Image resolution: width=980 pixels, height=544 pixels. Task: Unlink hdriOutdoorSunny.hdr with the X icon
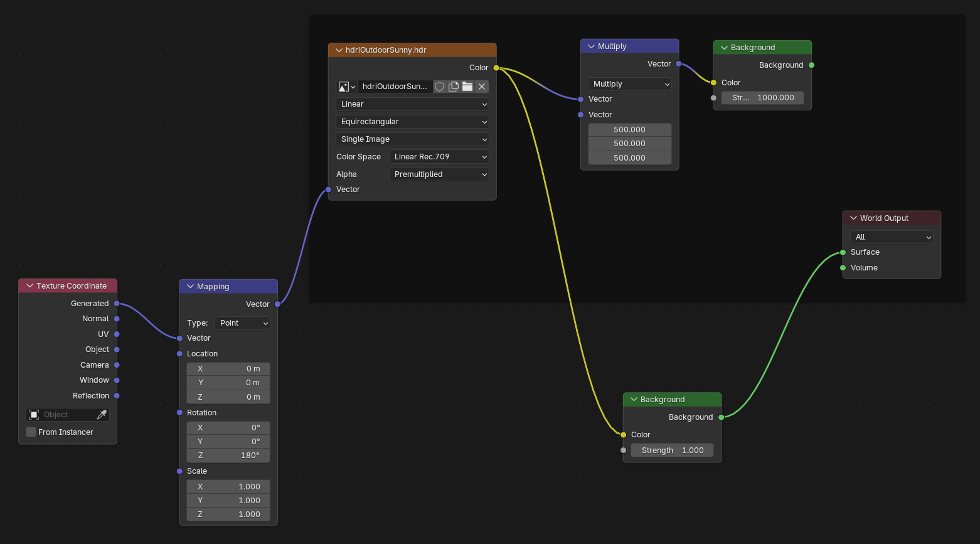pos(482,86)
